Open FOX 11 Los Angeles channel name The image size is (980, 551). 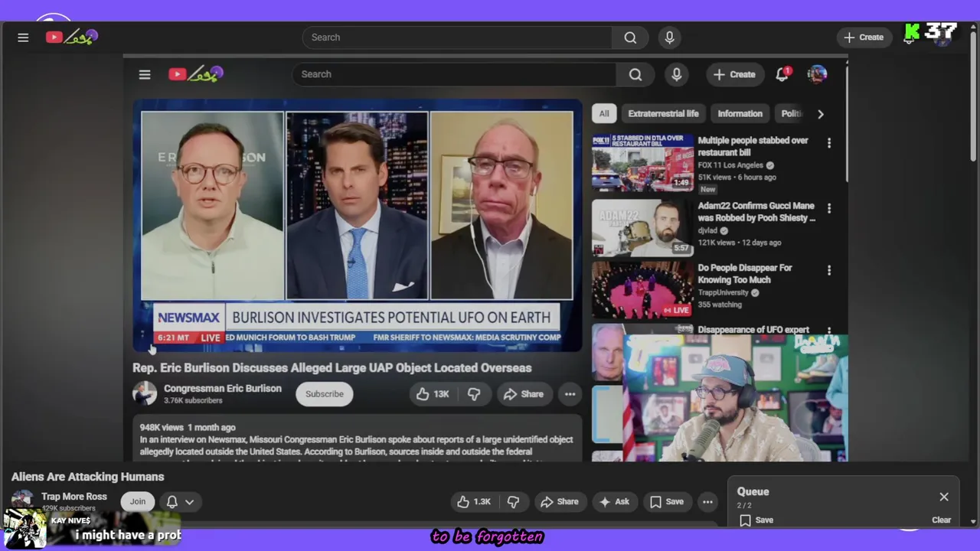coord(730,165)
